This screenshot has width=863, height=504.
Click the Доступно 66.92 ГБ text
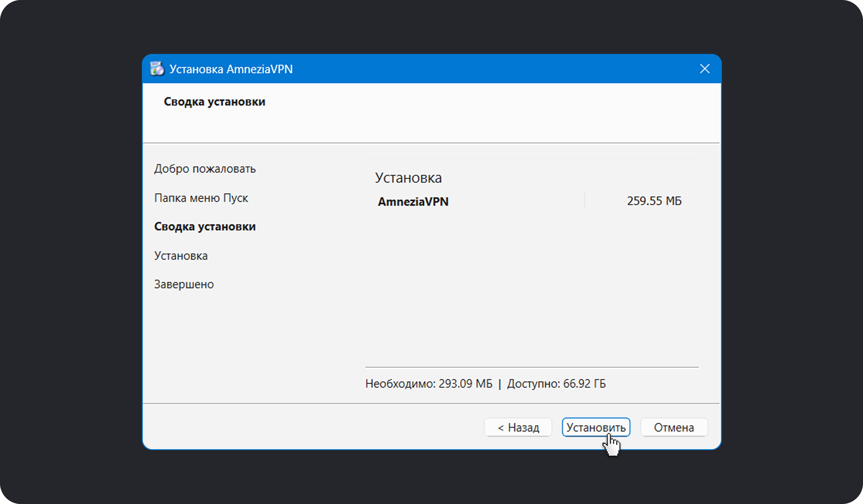pyautogui.click(x=556, y=384)
